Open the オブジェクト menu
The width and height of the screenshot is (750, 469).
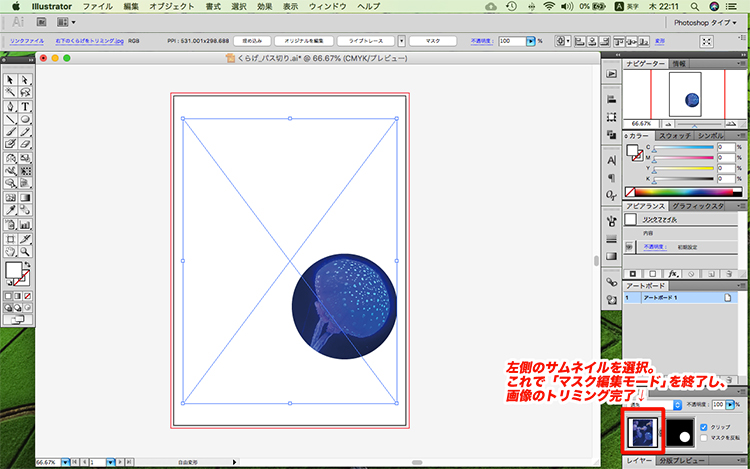click(171, 6)
